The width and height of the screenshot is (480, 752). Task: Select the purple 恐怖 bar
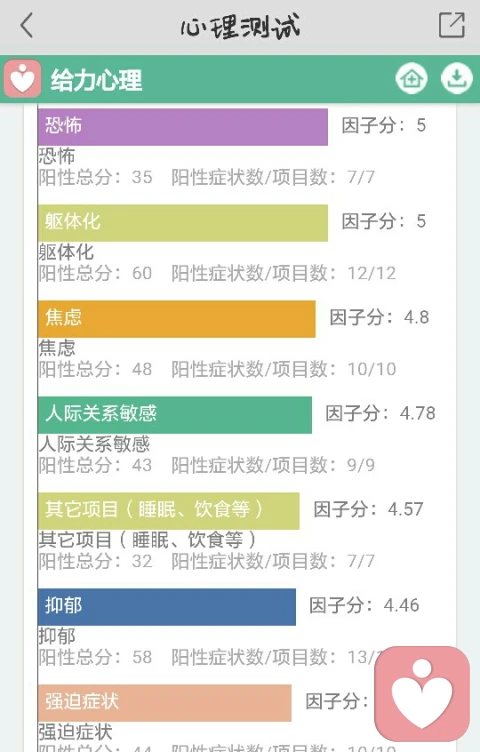point(183,127)
